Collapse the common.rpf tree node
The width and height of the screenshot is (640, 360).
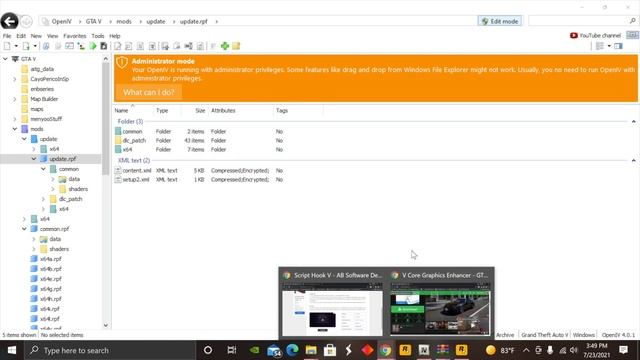tap(24, 229)
